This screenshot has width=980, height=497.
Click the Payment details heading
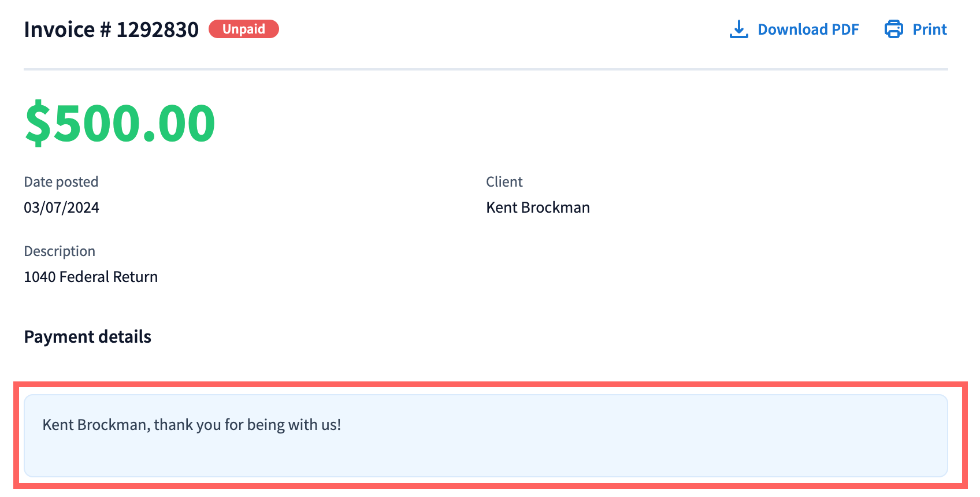[87, 337]
